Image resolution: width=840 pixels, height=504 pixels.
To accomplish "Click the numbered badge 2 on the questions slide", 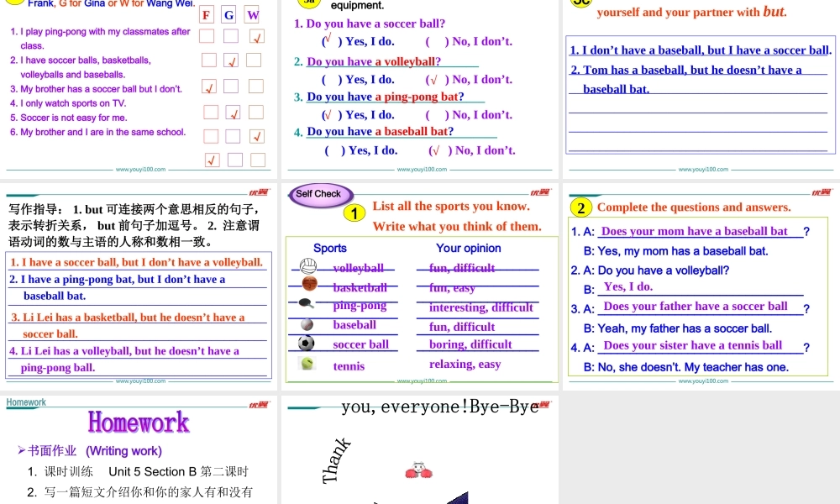I will [581, 207].
